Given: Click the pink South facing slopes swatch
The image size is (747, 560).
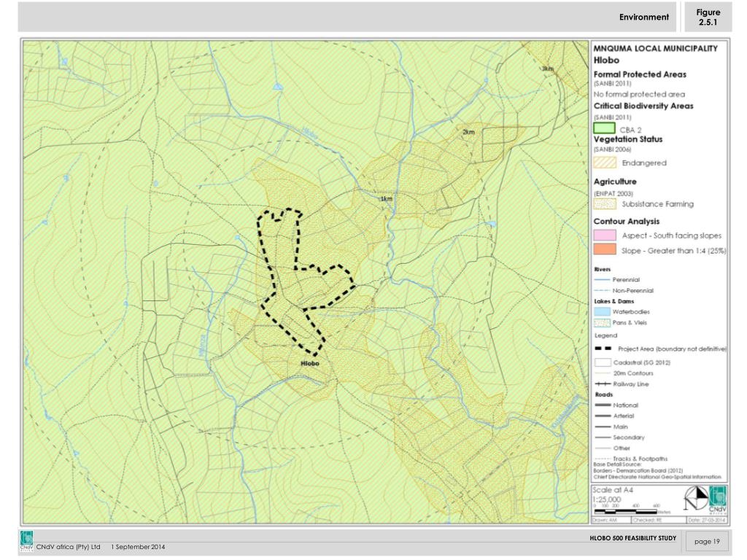Looking at the screenshot, I should pos(605,236).
